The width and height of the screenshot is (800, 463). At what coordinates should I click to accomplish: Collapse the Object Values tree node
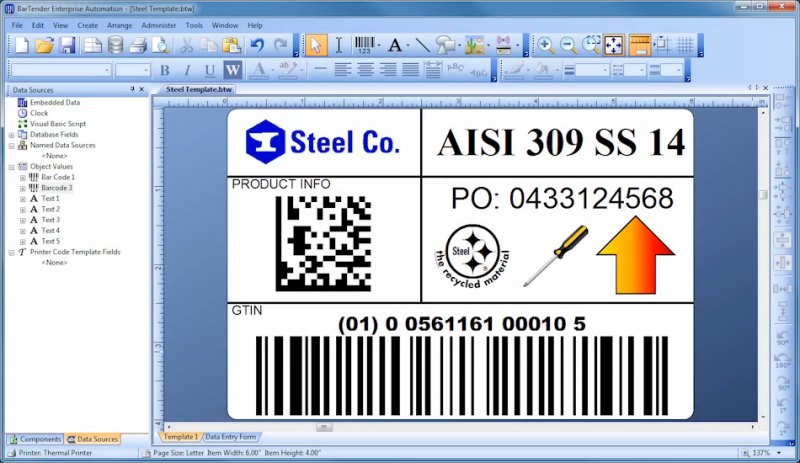point(11,167)
